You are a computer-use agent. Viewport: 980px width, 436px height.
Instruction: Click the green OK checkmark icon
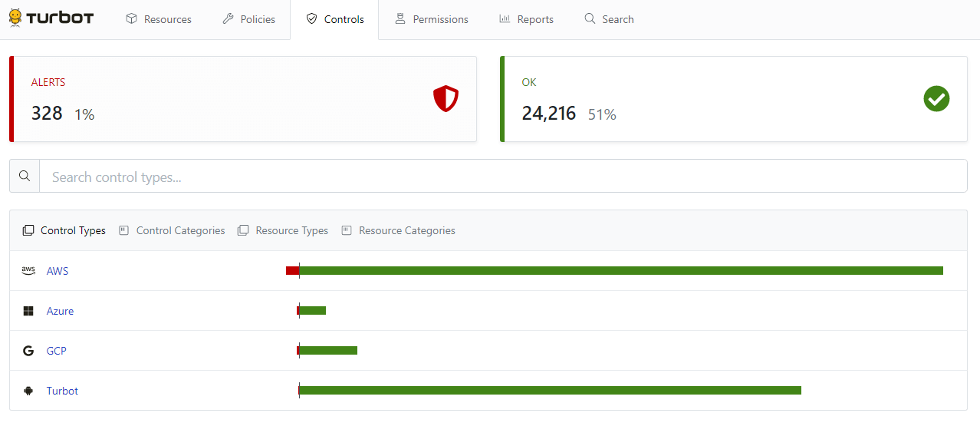click(x=936, y=99)
